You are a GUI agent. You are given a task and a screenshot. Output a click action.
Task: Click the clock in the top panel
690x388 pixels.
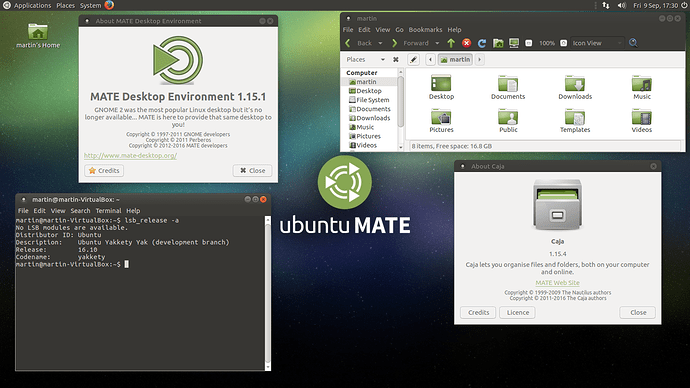[656, 5]
